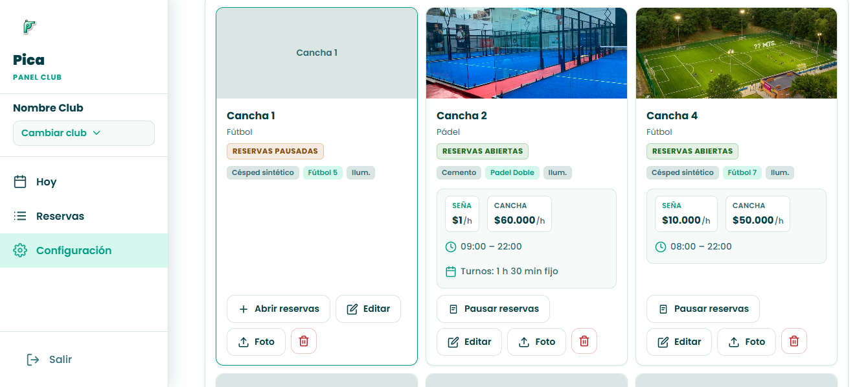Click the Nombre Club heading
The width and height of the screenshot is (868, 387).
48,108
